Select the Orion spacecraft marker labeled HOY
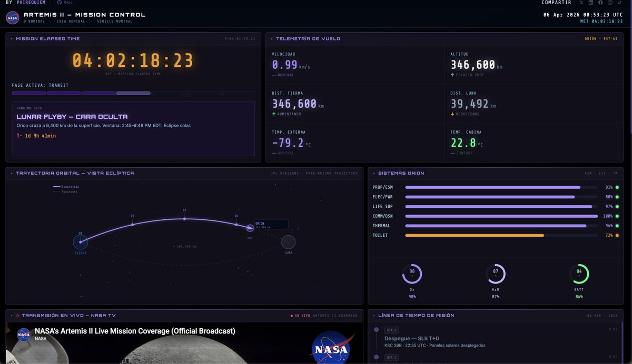The width and height of the screenshot is (632, 364). click(x=250, y=228)
